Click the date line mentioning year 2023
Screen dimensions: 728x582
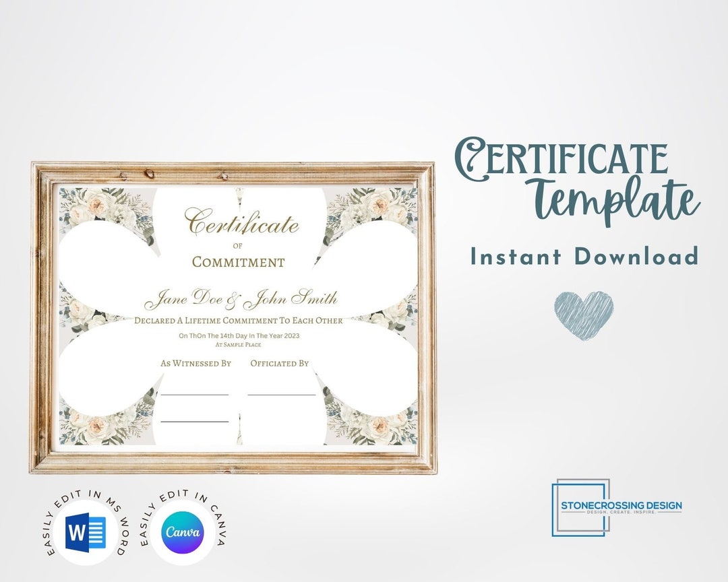coord(238,335)
